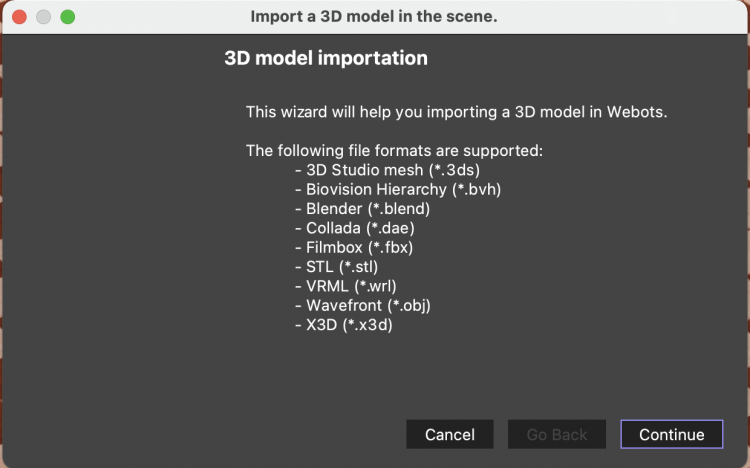Image resolution: width=750 pixels, height=468 pixels.
Task: Select the Collada (*.dae) format line
Action: click(x=355, y=228)
